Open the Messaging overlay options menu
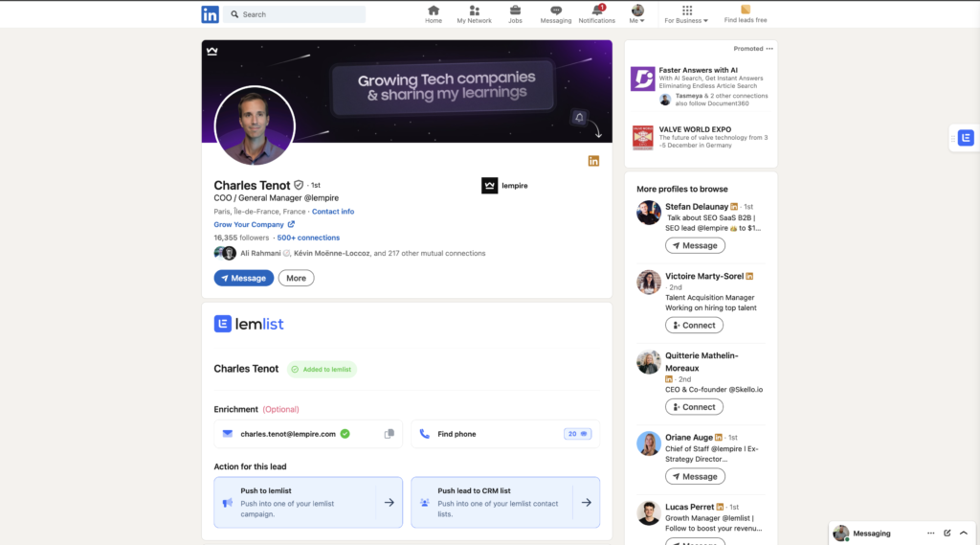Screen dimensions: 980x545 point(930,534)
